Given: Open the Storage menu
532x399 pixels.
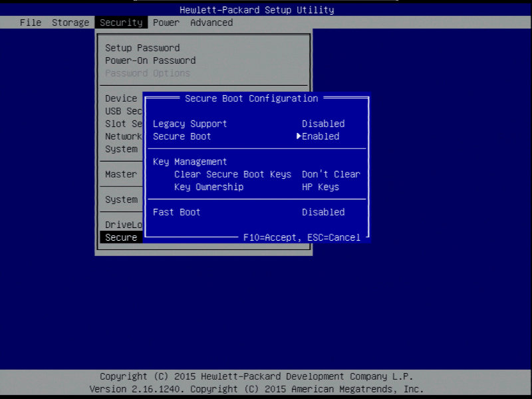Looking at the screenshot, I should (x=70, y=23).
